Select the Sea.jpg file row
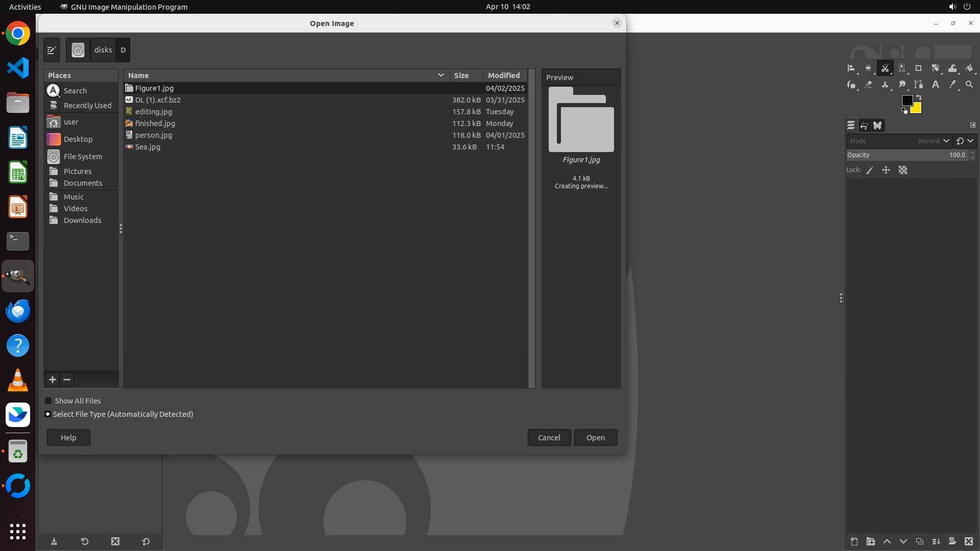This screenshot has width=980, height=551. pyautogui.click(x=148, y=147)
